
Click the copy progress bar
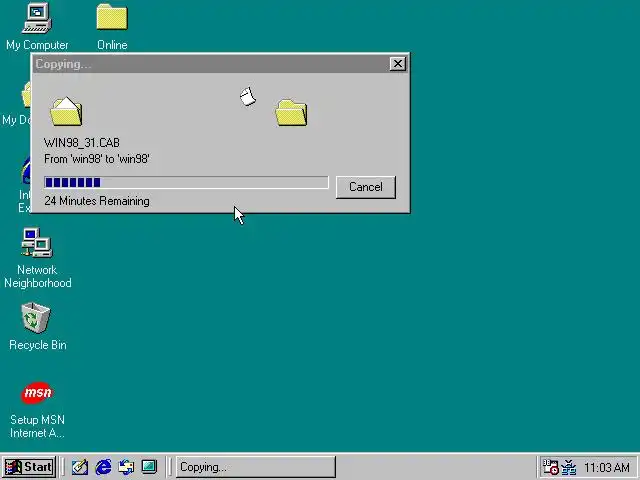click(186, 182)
